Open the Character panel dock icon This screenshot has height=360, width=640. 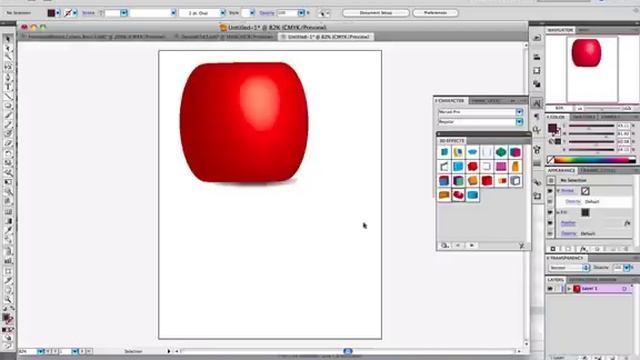[537, 103]
